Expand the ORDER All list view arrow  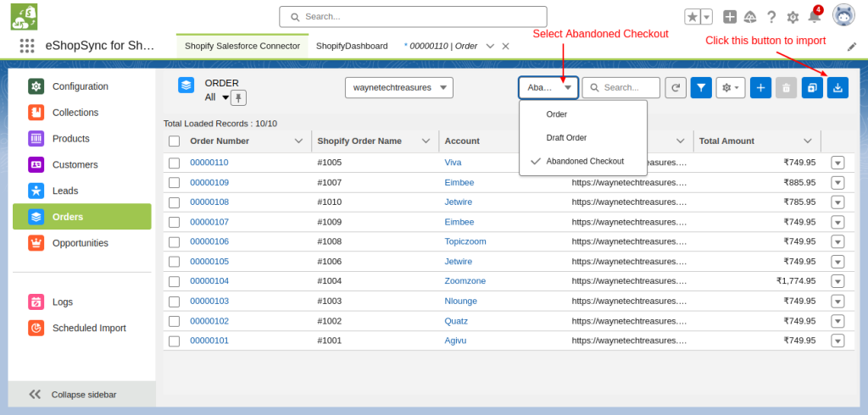[x=225, y=98]
